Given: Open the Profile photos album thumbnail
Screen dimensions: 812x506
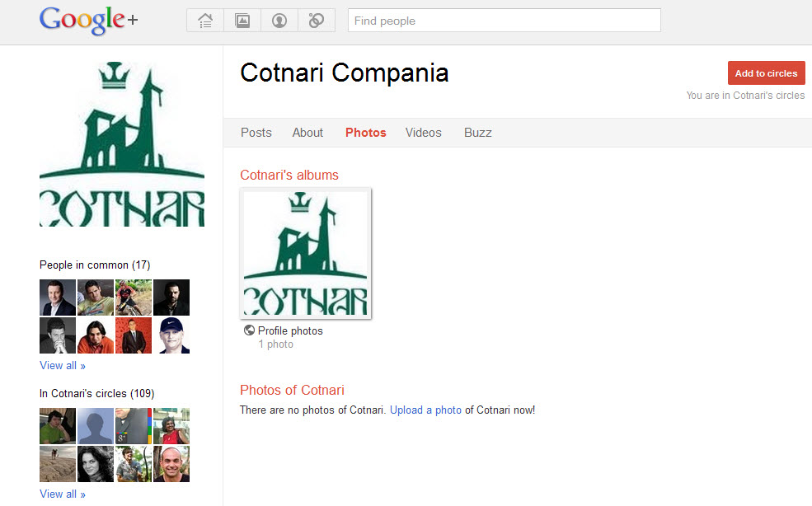Looking at the screenshot, I should click(306, 253).
